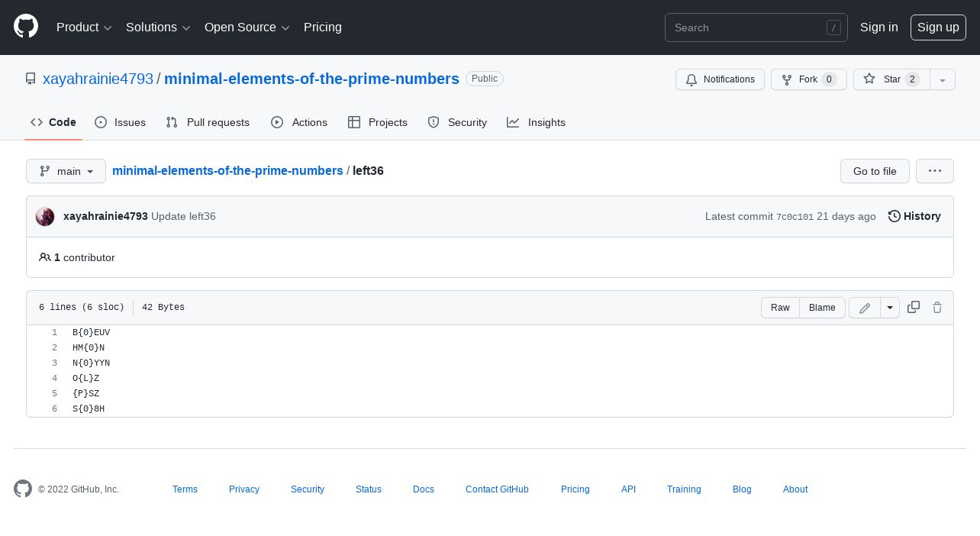
Task: Expand the star lists dropdown arrow
Action: click(943, 79)
